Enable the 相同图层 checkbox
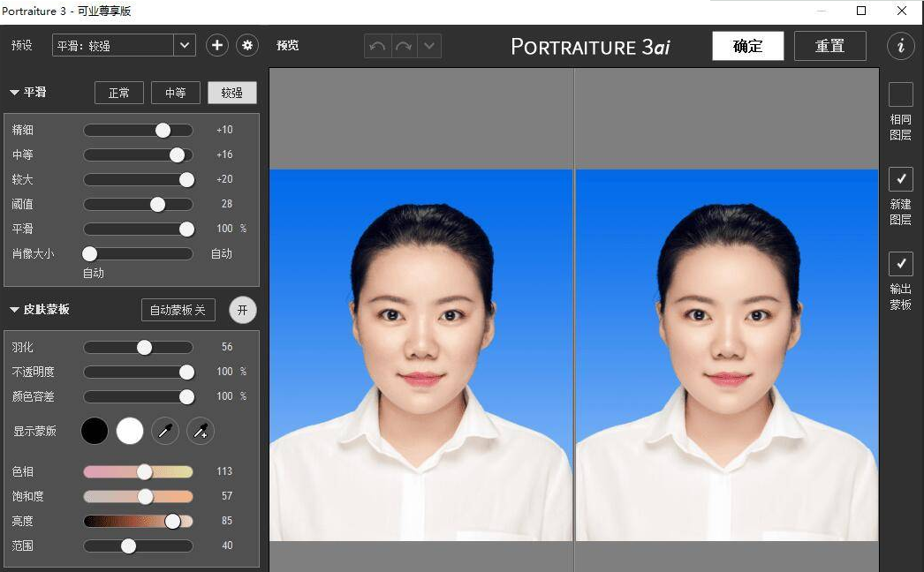 click(x=900, y=94)
